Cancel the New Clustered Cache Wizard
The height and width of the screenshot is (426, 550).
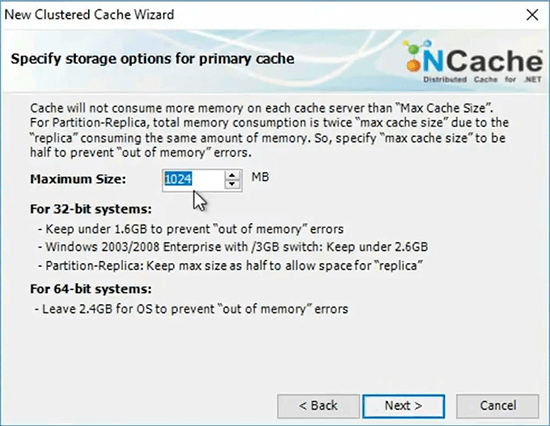pyautogui.click(x=497, y=406)
